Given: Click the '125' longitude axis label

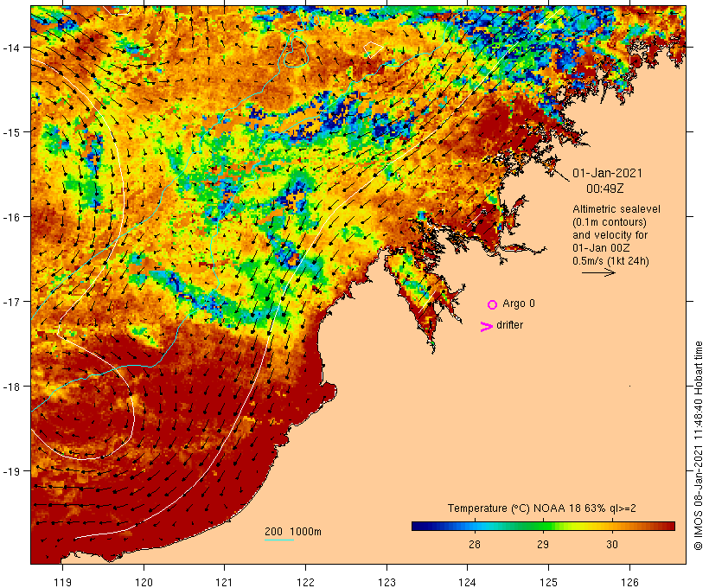Looking at the screenshot, I should pyautogui.click(x=548, y=582).
